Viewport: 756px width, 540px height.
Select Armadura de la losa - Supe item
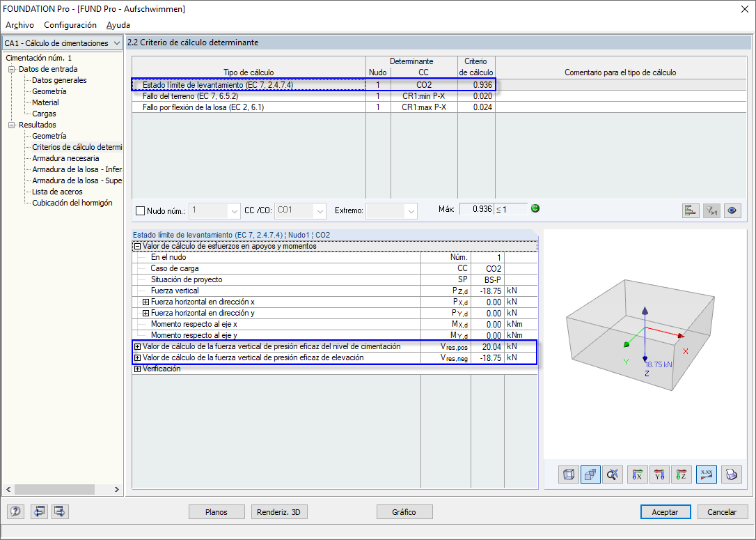coord(77,180)
